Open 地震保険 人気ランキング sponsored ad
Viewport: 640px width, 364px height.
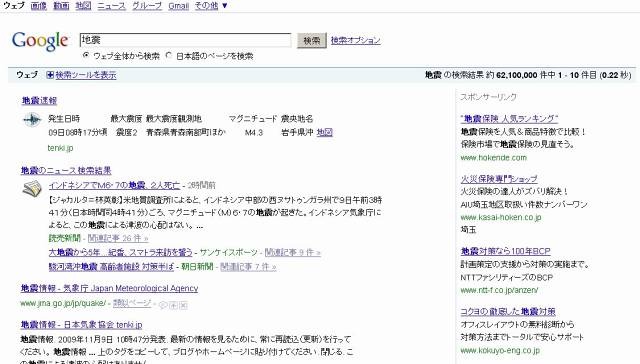click(509, 119)
